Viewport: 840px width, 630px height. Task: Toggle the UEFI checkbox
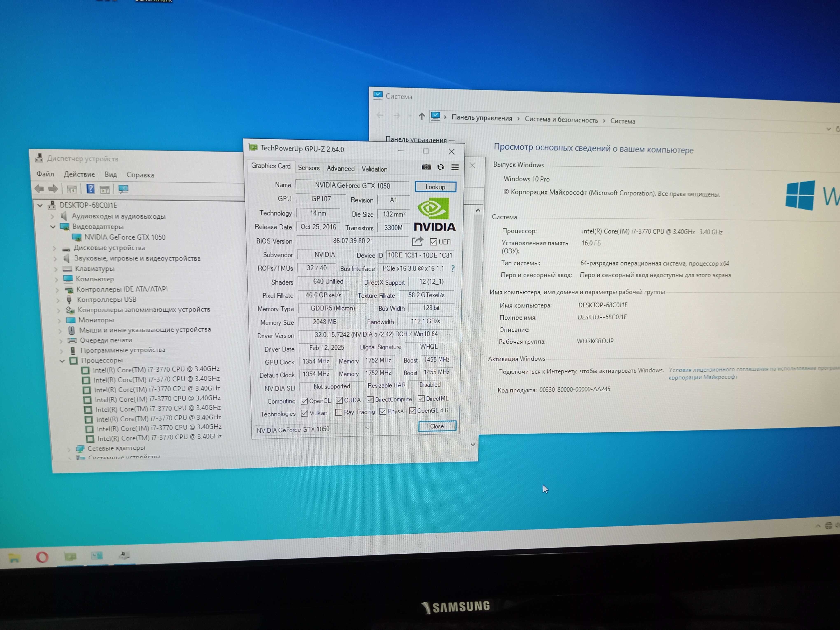(x=433, y=242)
